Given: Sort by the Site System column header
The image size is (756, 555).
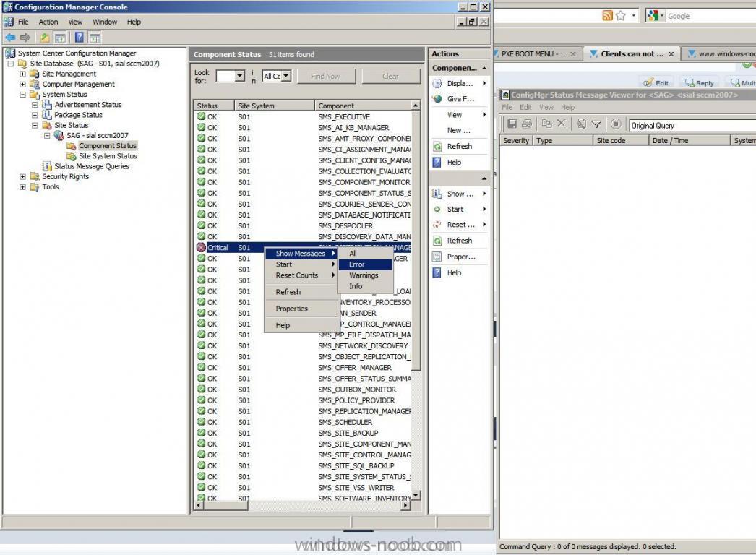Looking at the screenshot, I should pyautogui.click(x=275, y=106).
